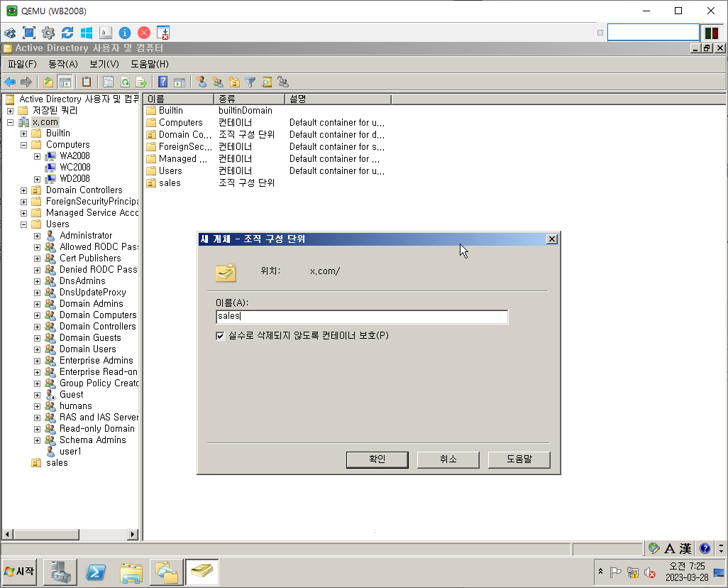The image size is (728, 588).
Task: Toggle the action pane toolbar icon
Action: [x=180, y=82]
